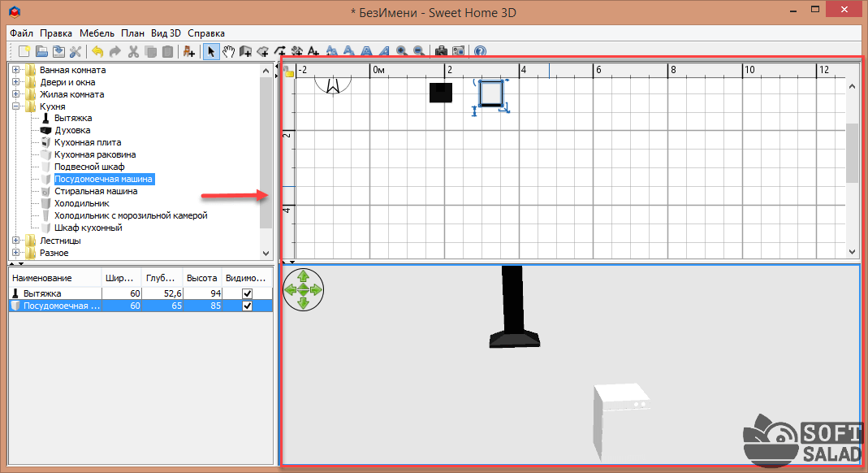Click the plan's vertical scrollbar thumb
This screenshot has height=473, width=868.
coord(852,153)
